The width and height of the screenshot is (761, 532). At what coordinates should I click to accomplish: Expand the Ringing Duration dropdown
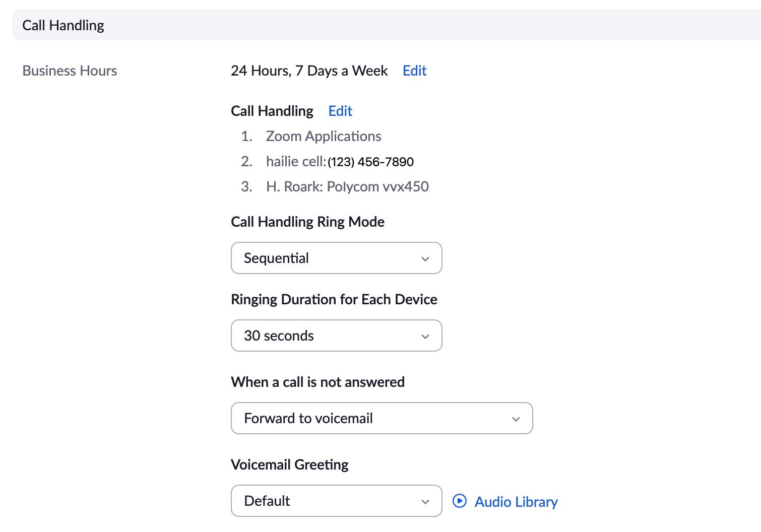point(336,336)
